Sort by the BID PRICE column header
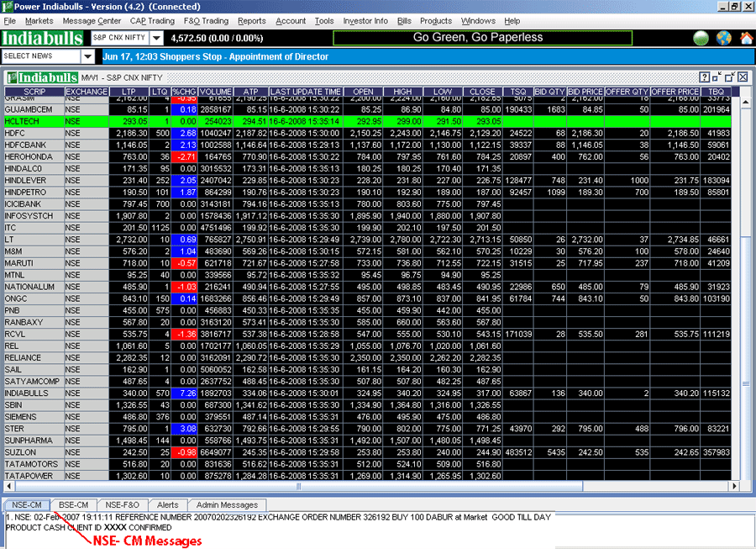The image size is (756, 549). tap(585, 92)
